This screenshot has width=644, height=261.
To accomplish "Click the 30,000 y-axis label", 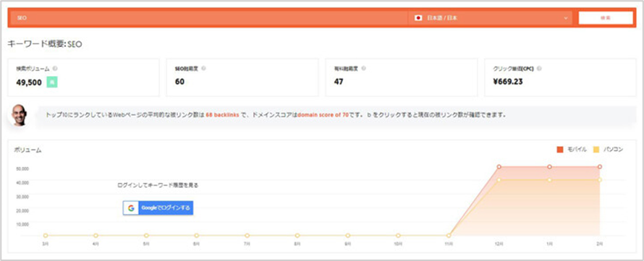I will click(x=22, y=197).
